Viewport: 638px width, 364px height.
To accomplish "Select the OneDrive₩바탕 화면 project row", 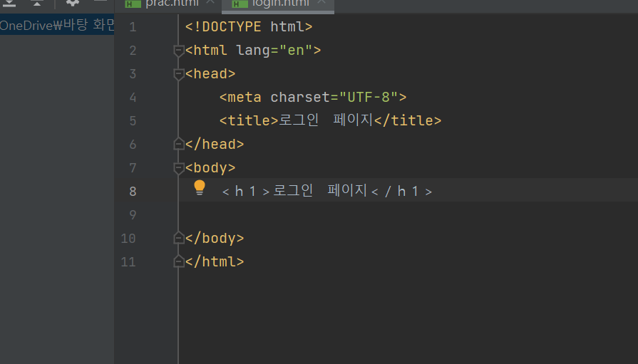I will [x=57, y=25].
